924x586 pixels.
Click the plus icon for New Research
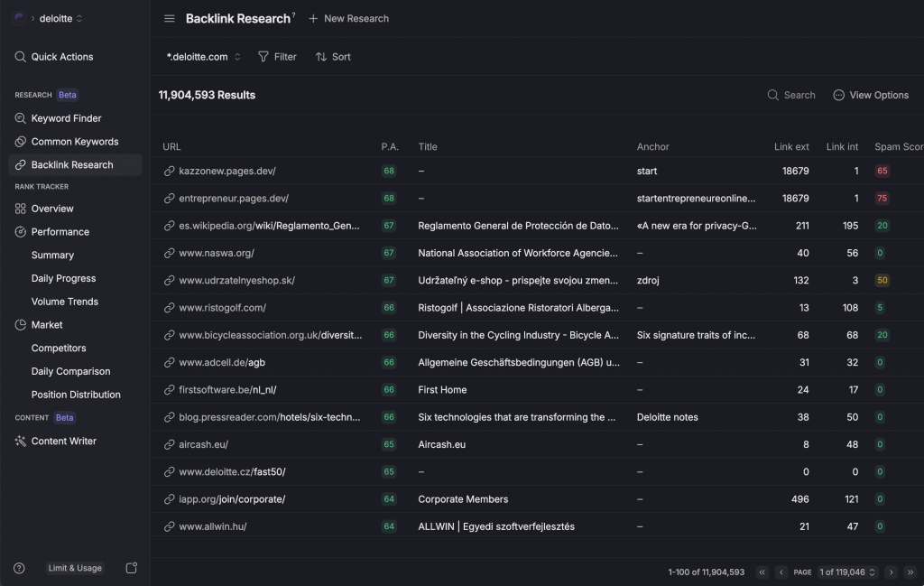(313, 18)
